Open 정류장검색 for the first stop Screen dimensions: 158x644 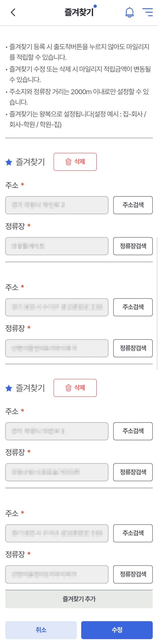click(133, 246)
